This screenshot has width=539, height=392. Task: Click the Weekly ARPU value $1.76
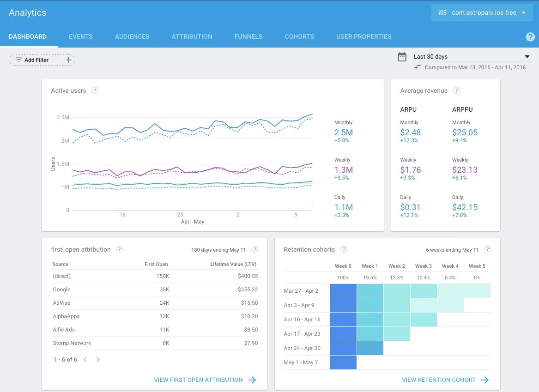pyautogui.click(x=411, y=170)
